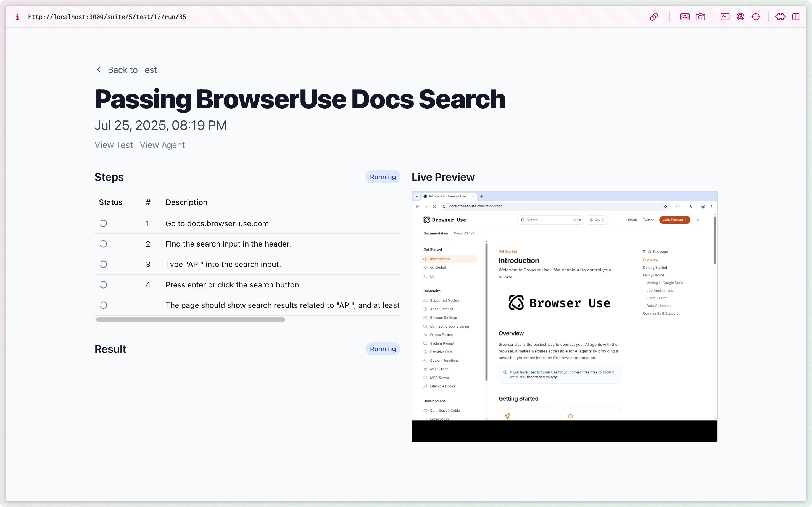Click the puzzle piece icon in the toolbar
The image size is (812, 507).
(780, 17)
